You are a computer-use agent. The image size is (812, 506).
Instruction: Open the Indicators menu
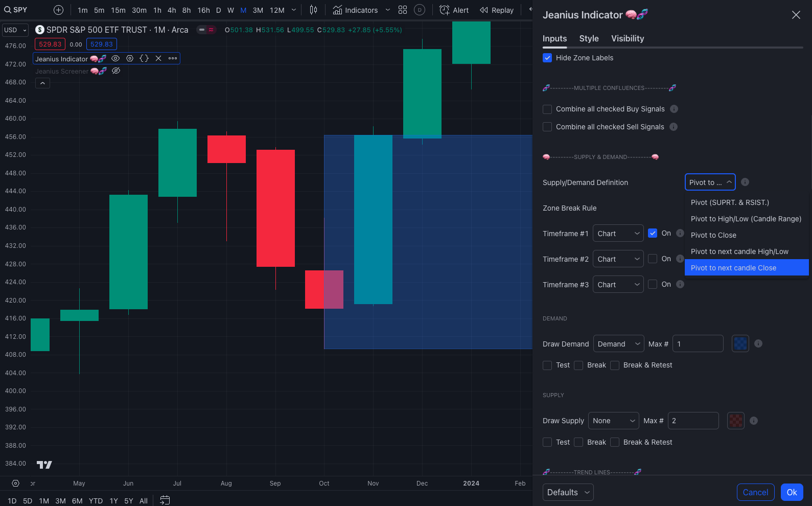tap(355, 10)
